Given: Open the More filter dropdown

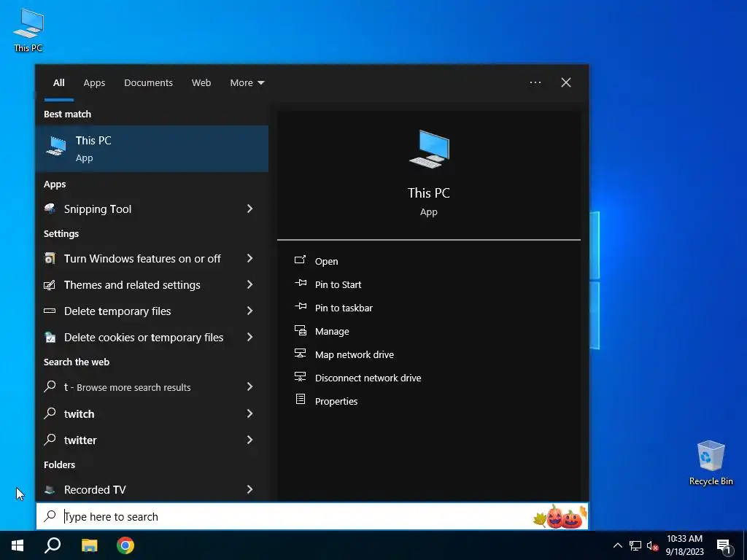Looking at the screenshot, I should click(x=247, y=83).
